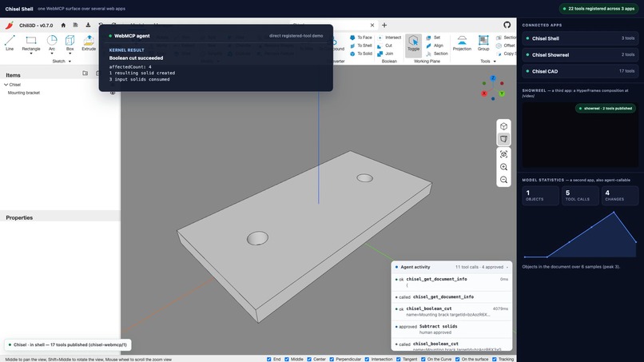This screenshot has width=644, height=362.
Task: Click the Offset tool
Action: point(506,46)
